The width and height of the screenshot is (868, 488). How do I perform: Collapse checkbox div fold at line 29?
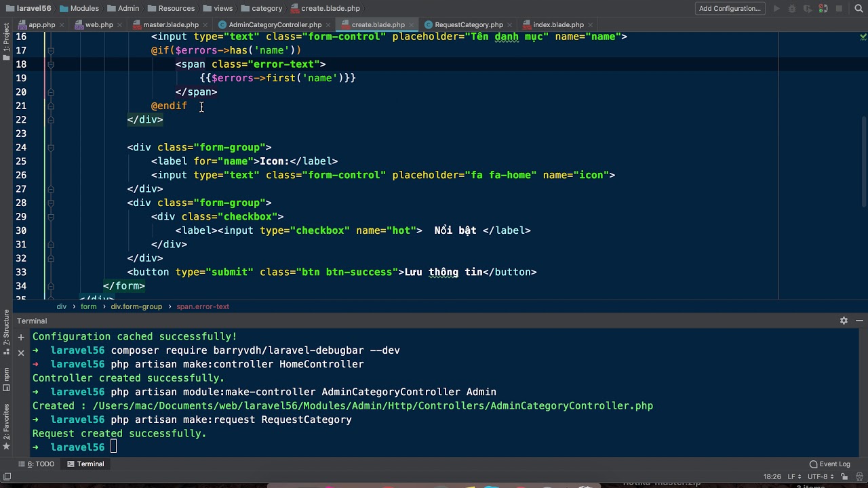point(50,217)
